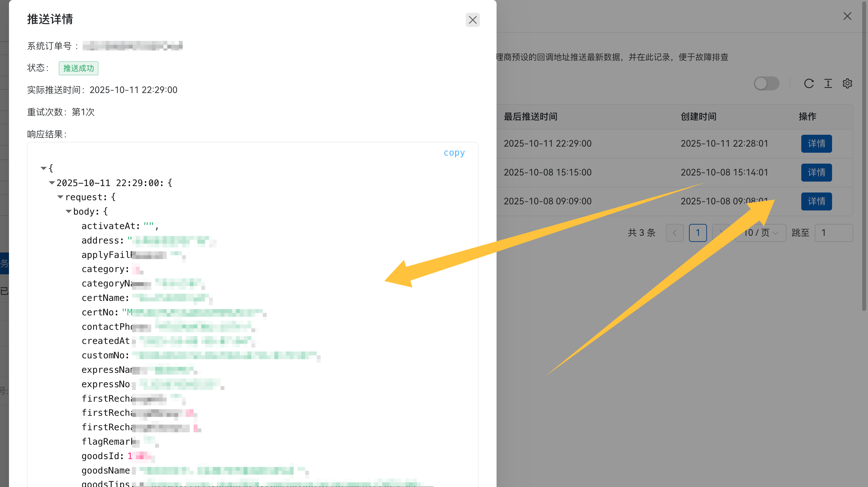Collapse the body node
This screenshot has height=487, width=868.
(x=68, y=211)
